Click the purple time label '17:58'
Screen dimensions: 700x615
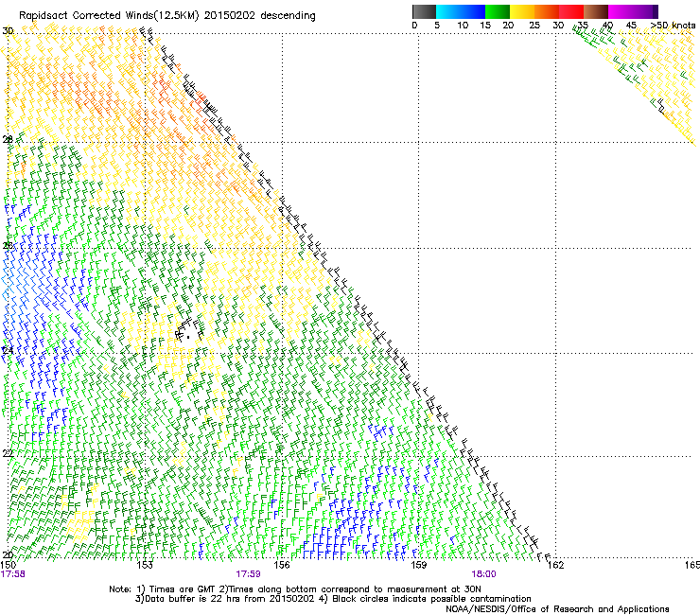tap(13, 574)
